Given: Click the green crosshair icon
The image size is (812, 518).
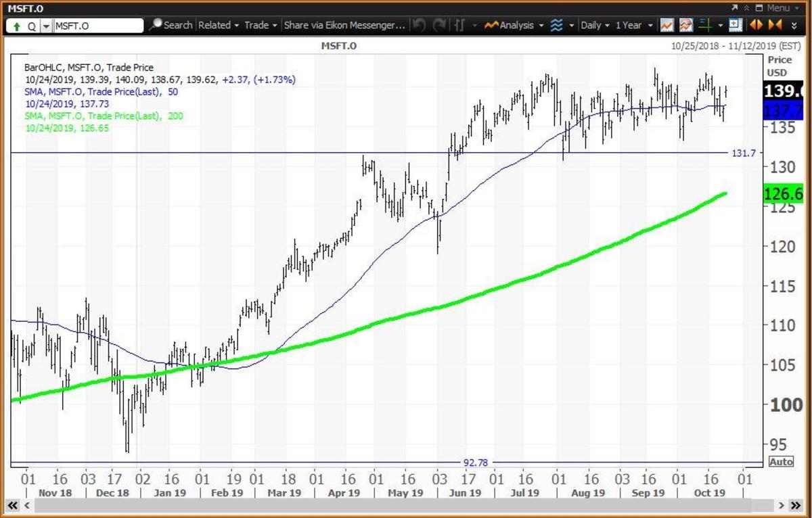Looking at the screenshot, I should click(x=706, y=25).
